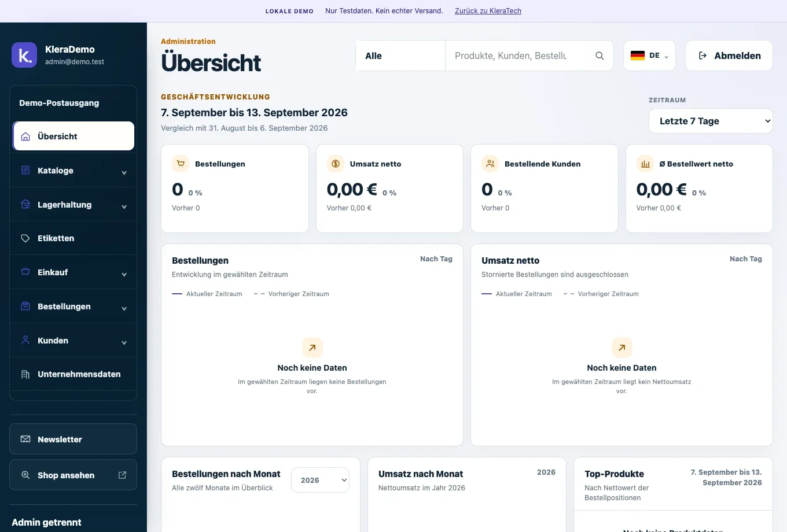This screenshot has height=532, width=787.
Task: Open the 2026 year dropdown
Action: [x=320, y=480]
